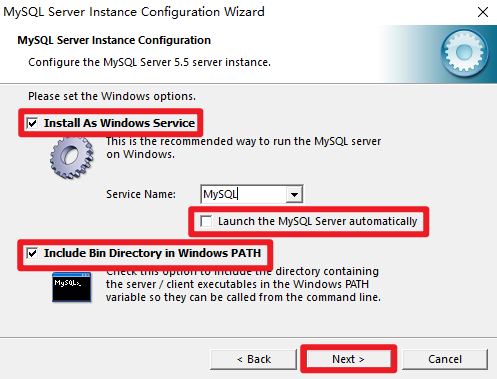The height and width of the screenshot is (379, 497).
Task: Select the 'Service Name:' label
Action: (141, 194)
